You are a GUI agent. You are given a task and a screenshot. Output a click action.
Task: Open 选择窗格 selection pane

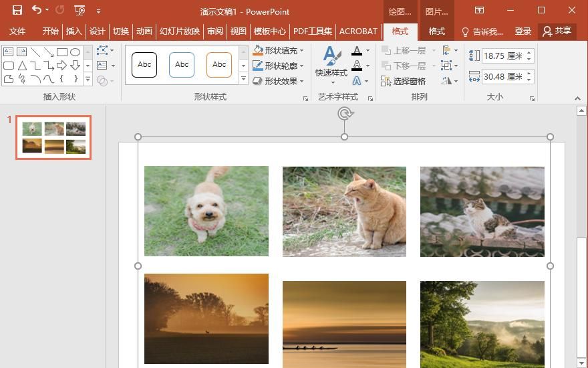pyautogui.click(x=403, y=81)
